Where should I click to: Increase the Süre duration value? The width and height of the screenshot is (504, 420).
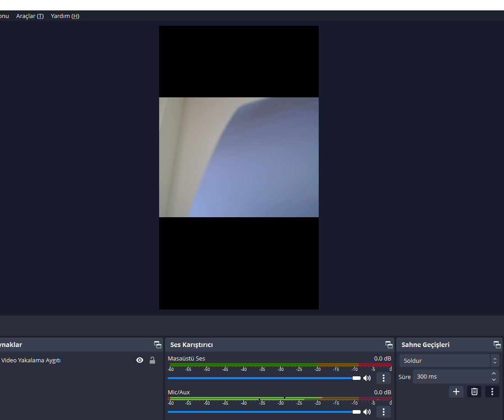[x=494, y=374]
